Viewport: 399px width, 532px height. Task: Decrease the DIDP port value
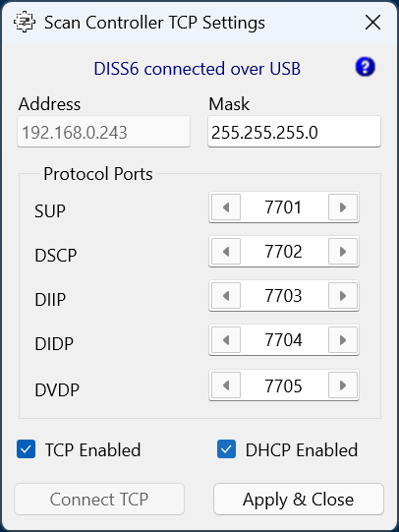(x=226, y=340)
